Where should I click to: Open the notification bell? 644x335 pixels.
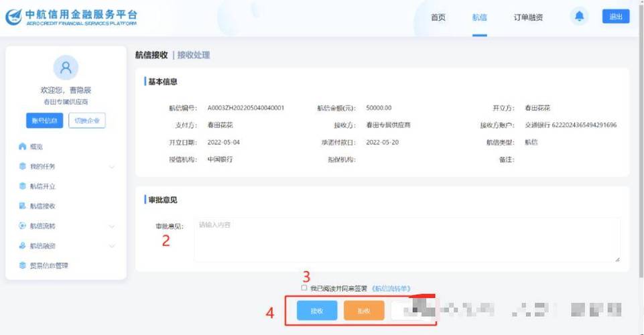coord(579,17)
